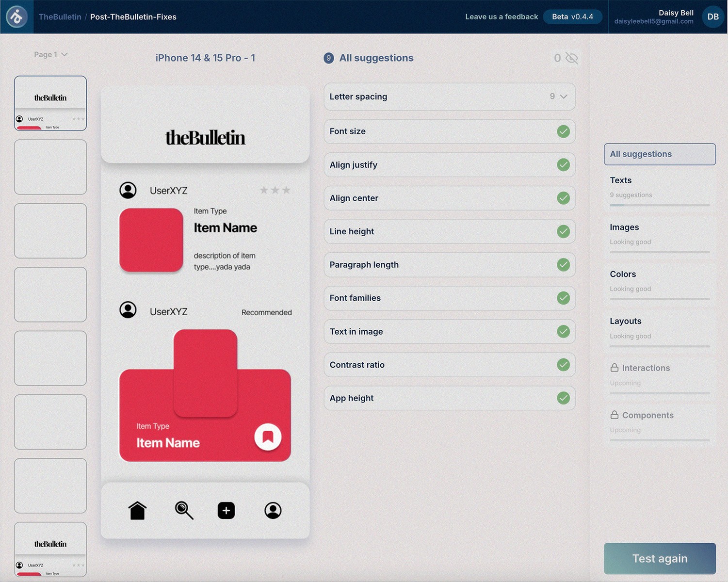Open the Line height suggestion row
This screenshot has width=728, height=582.
click(x=450, y=231)
